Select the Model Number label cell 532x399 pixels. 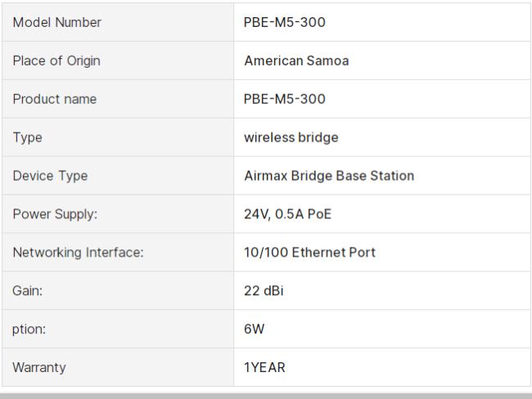[118, 22]
